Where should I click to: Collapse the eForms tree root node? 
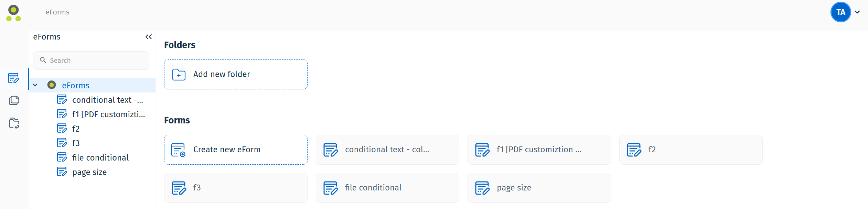[35, 85]
